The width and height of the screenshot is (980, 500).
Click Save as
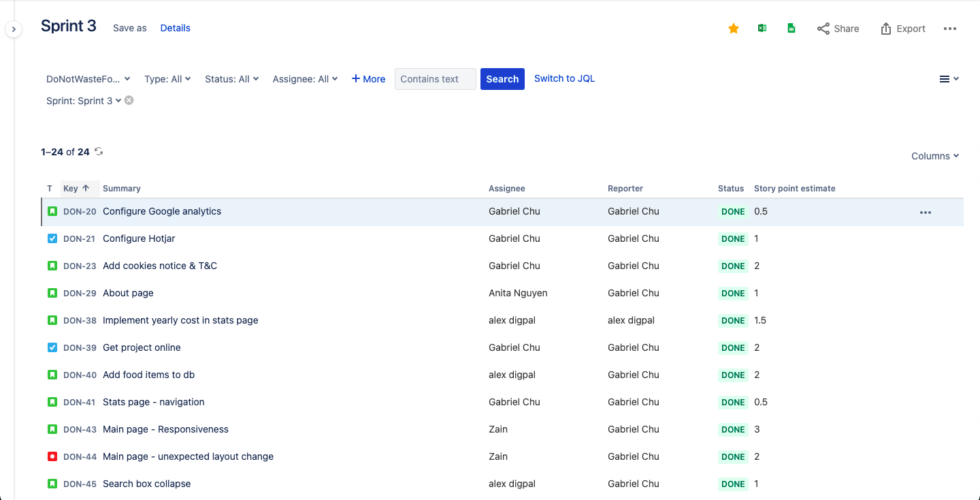130,28
